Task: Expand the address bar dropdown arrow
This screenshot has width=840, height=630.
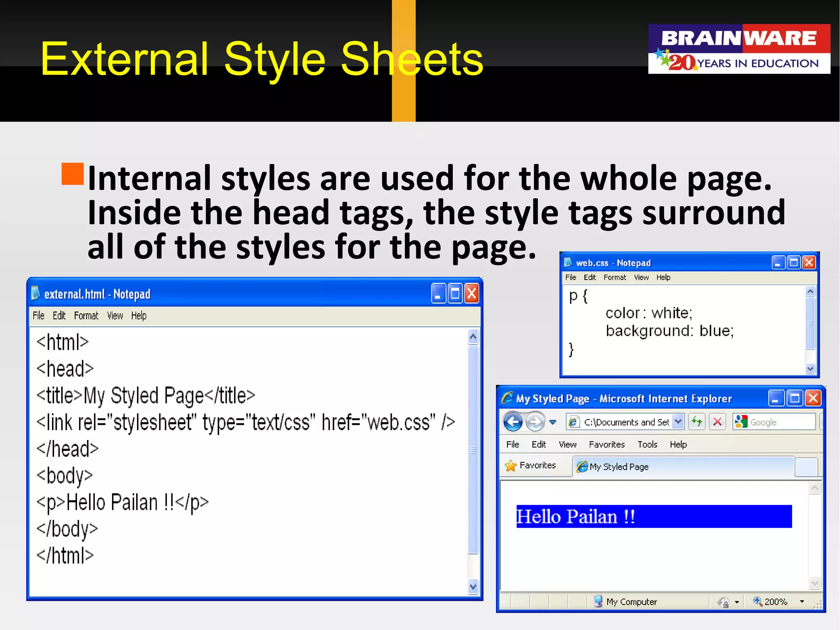Action: coord(678,422)
